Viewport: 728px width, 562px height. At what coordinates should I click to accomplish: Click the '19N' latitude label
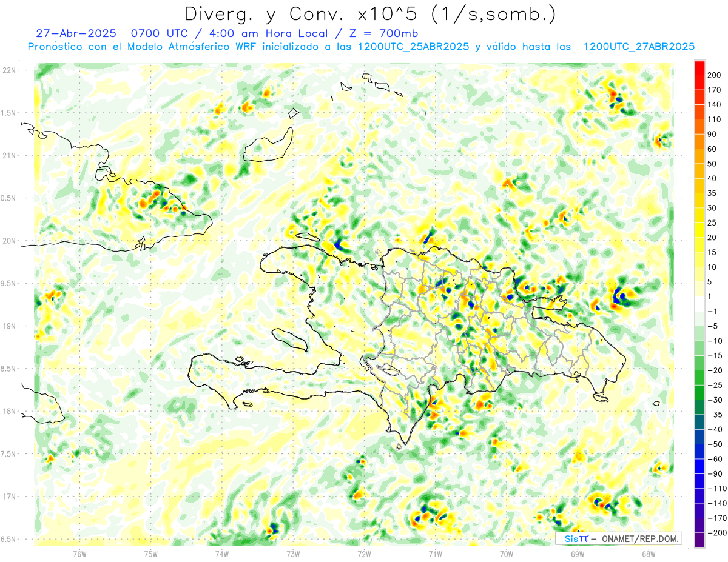click(8, 326)
